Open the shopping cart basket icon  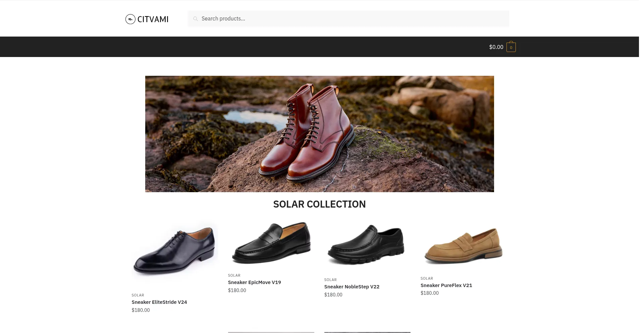pos(511,47)
